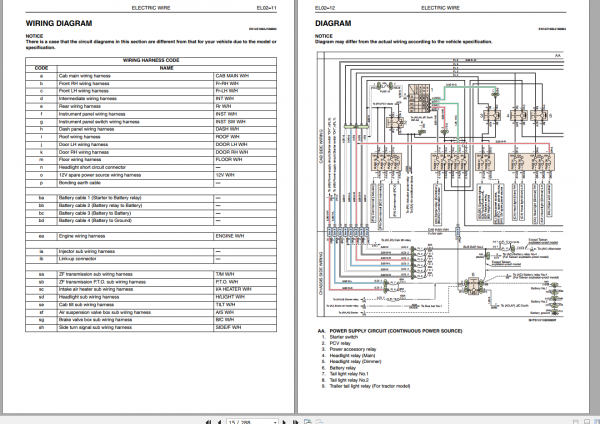
Task: Click legend item 'Power accessory relay'
Action: click(x=353, y=349)
